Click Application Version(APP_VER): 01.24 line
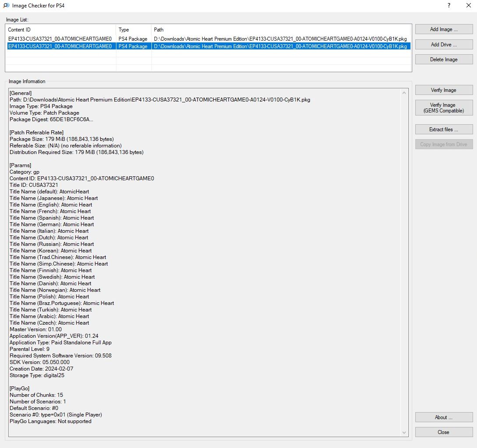The image size is (477, 448). click(54, 336)
